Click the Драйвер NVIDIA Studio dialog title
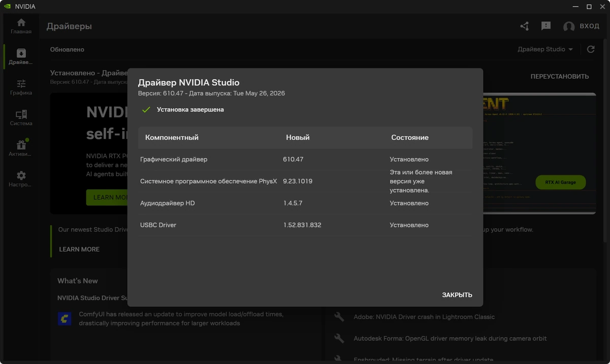 pyautogui.click(x=189, y=82)
